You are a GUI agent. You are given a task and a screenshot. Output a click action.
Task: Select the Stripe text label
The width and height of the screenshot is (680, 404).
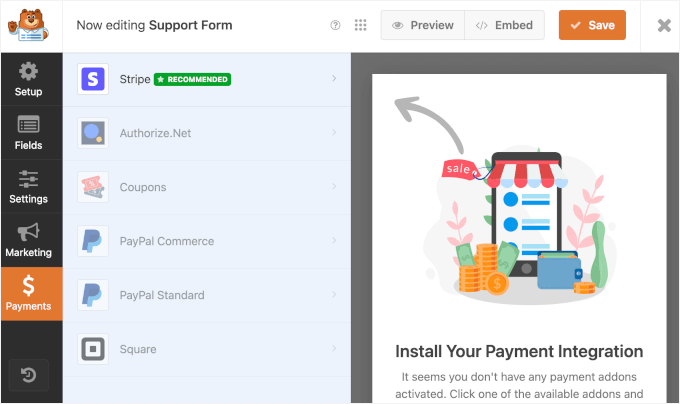[135, 79]
